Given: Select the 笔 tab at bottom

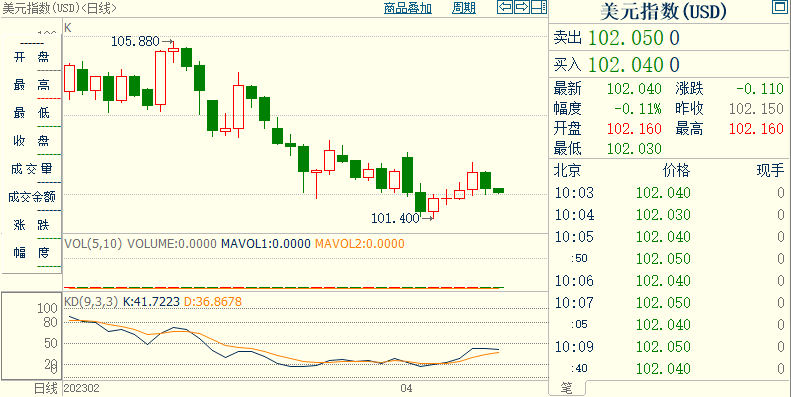Looking at the screenshot, I should pyautogui.click(x=567, y=388).
